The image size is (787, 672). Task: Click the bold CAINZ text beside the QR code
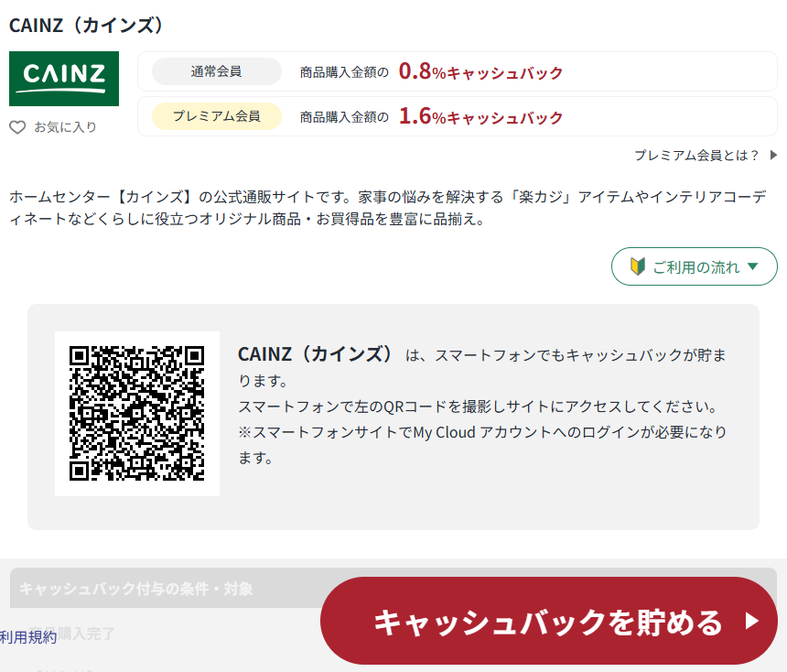316,353
